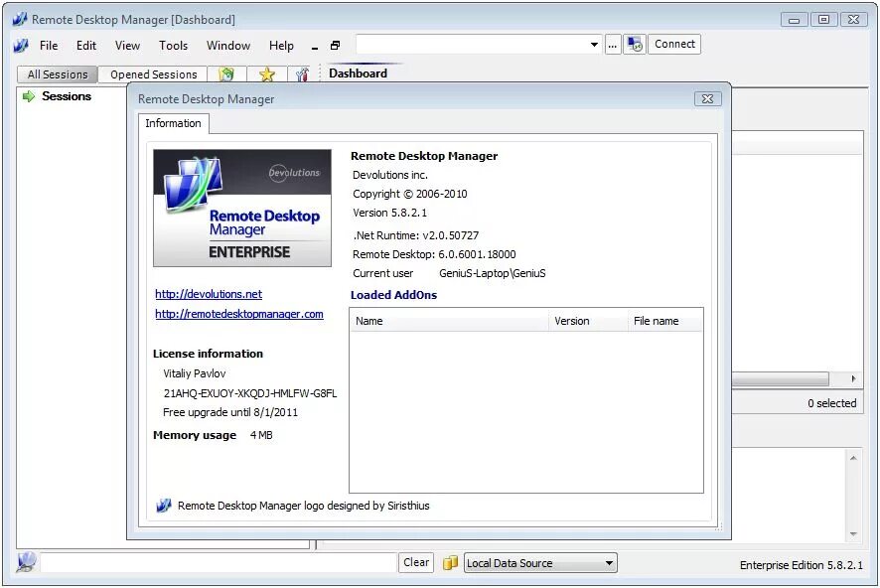
Task: Click the 0 selected status label
Action: coord(831,403)
